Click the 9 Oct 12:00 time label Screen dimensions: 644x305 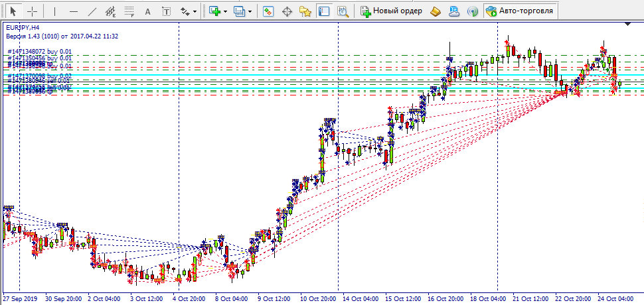[274, 298]
